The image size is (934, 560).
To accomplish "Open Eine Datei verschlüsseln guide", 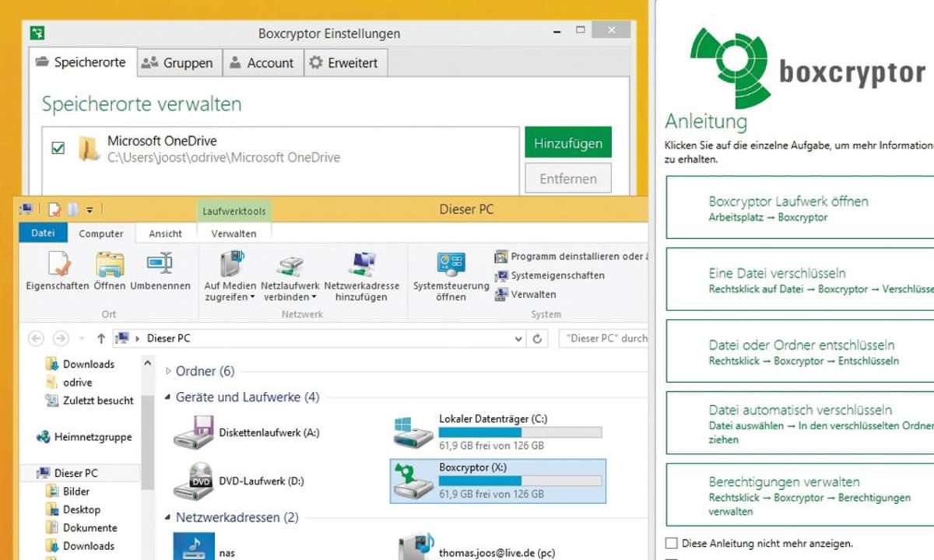I will tap(800, 279).
